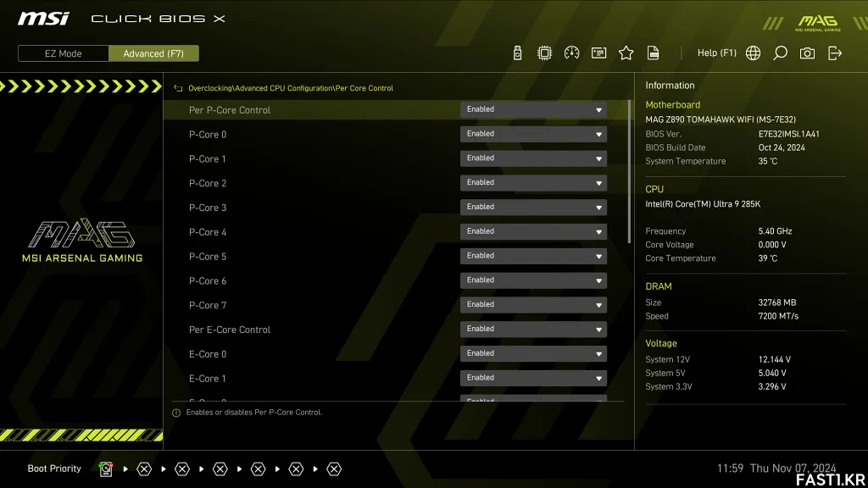868x488 pixels.
Task: Take a screenshot with camera icon
Action: (x=807, y=53)
